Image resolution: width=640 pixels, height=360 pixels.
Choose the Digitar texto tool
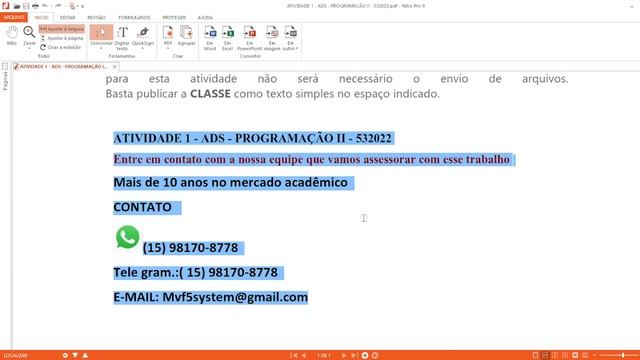[122, 38]
